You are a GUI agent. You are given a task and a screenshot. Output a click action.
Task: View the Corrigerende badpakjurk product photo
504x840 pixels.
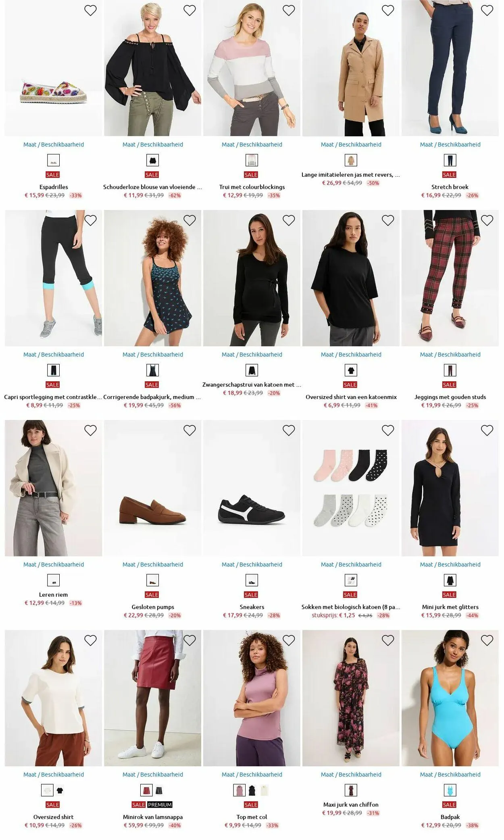152,278
